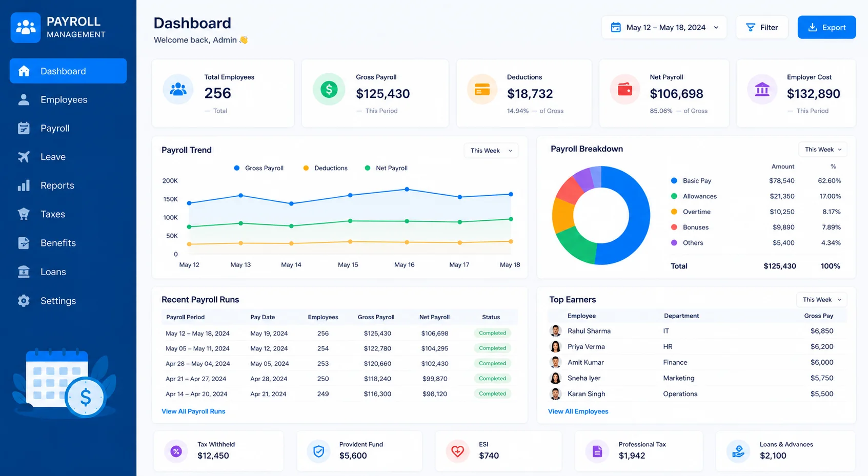Click Completed status for Apr 14 – Apr 20 run
This screenshot has width=868, height=476.
coord(492,394)
